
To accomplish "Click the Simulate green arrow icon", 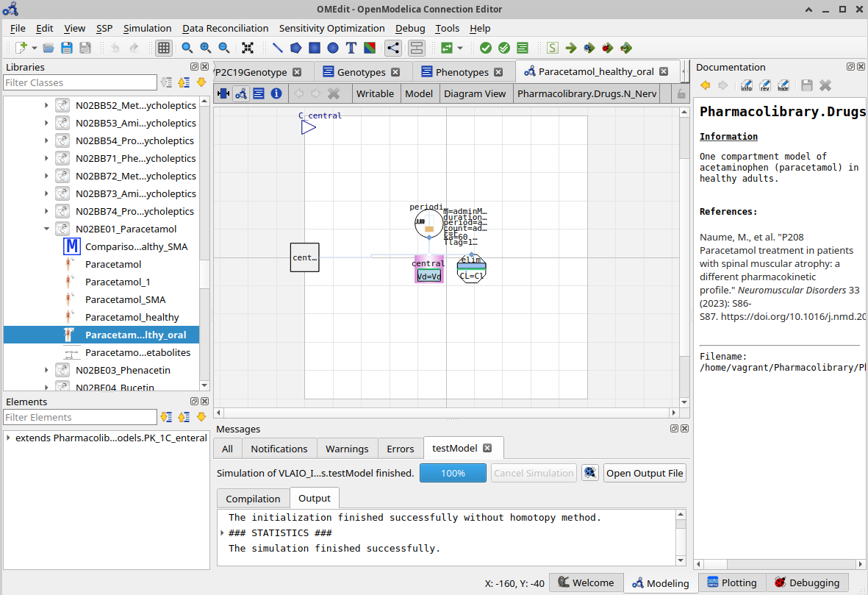I will pyautogui.click(x=570, y=48).
